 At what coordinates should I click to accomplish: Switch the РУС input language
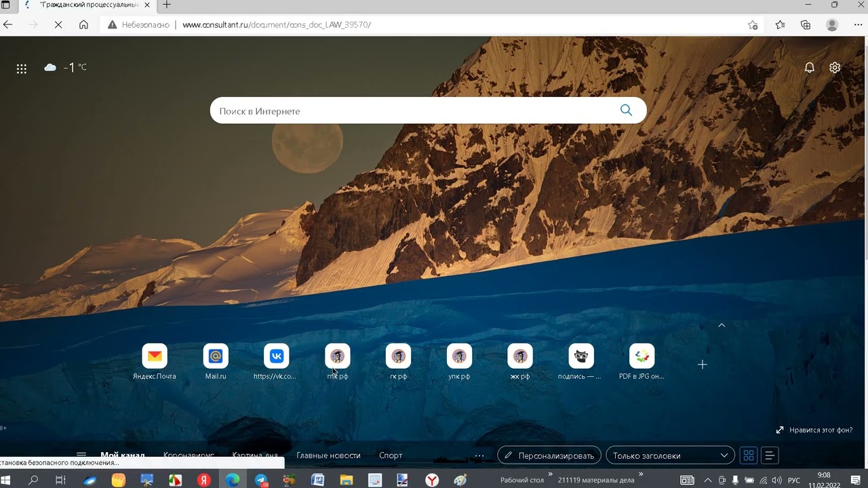793,480
